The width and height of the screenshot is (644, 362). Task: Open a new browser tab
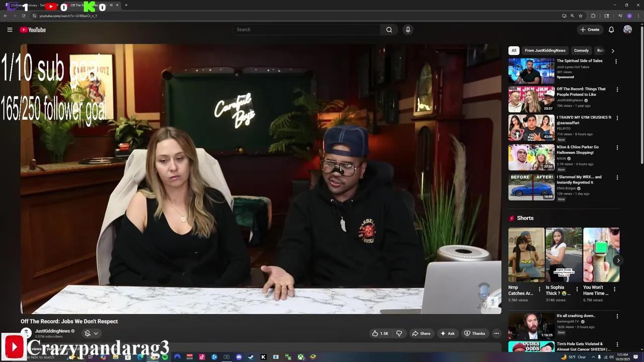coord(126,5)
